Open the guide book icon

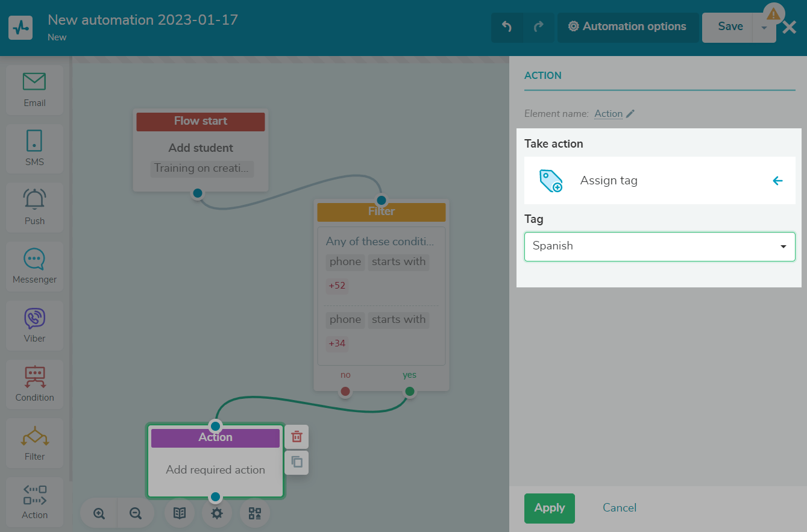[x=180, y=513]
